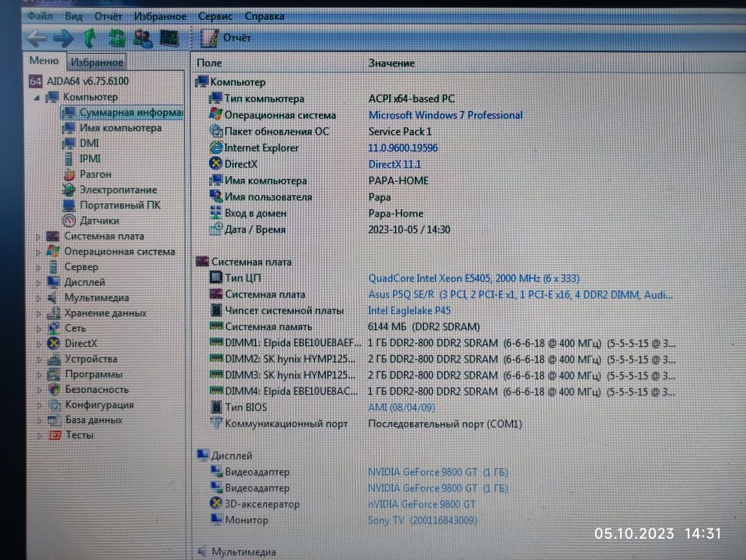Viewport: 746px width, 560px height.
Task: Expand the Сеть tree node
Action: (38, 329)
